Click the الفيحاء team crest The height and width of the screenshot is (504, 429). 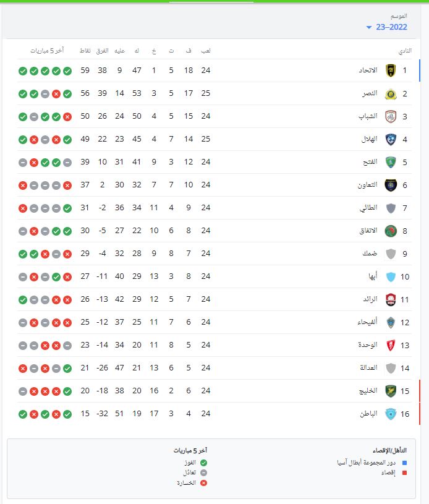pyautogui.click(x=390, y=322)
